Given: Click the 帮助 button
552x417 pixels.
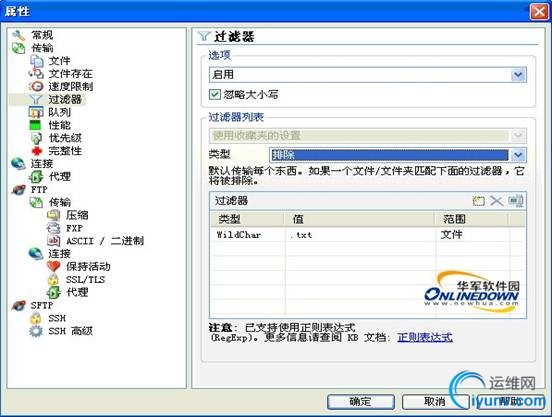Looking at the screenshot, I should (510, 402).
